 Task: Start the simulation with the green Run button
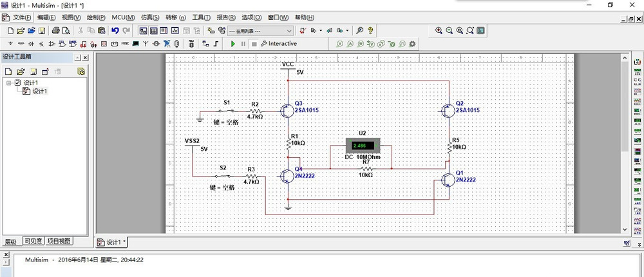[x=233, y=44]
